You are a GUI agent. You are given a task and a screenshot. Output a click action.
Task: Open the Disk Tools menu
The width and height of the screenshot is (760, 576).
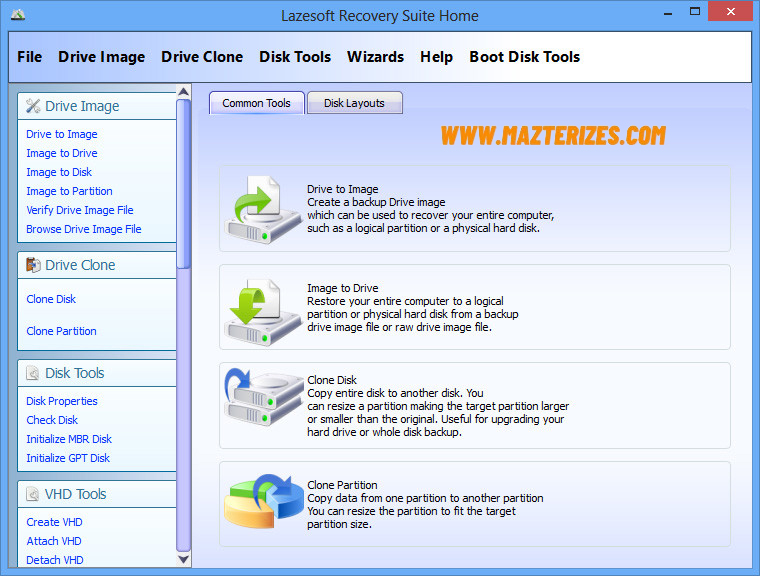tap(295, 57)
